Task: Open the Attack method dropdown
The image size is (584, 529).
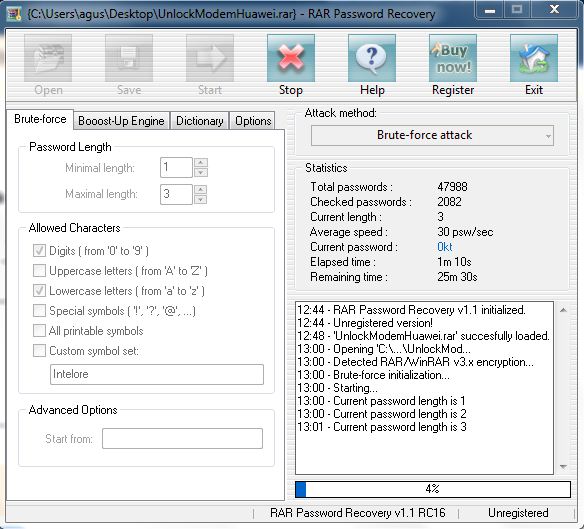Action: pos(432,135)
